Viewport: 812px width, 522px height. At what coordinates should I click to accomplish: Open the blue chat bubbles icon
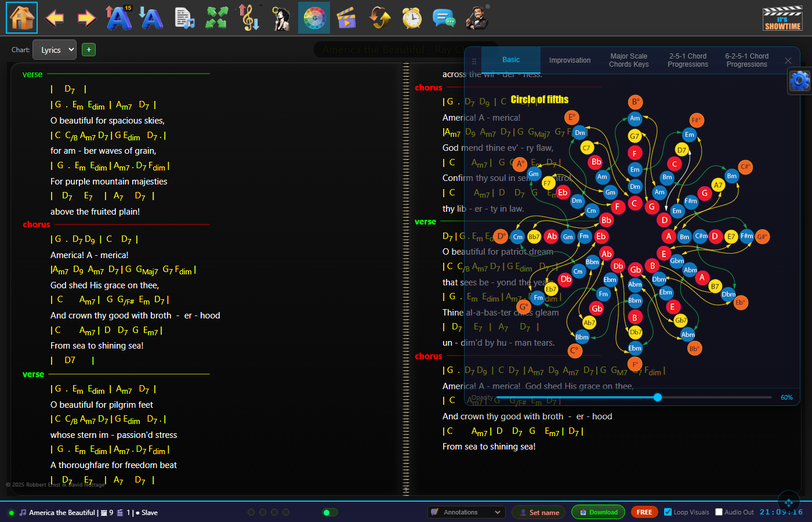click(444, 18)
